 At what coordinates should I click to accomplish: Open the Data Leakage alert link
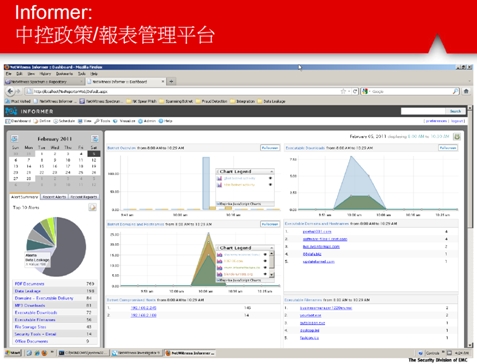(28, 291)
